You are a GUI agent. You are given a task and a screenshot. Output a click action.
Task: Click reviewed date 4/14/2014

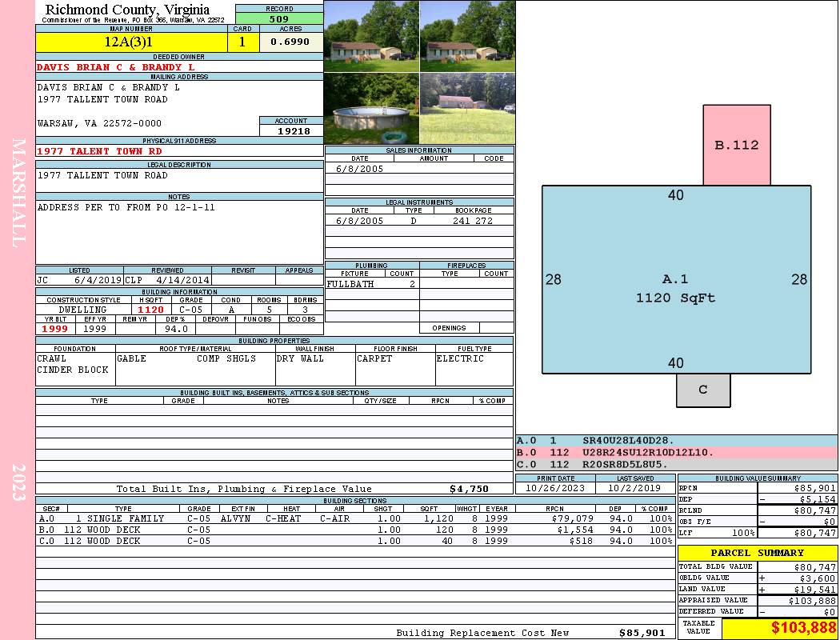[182, 279]
